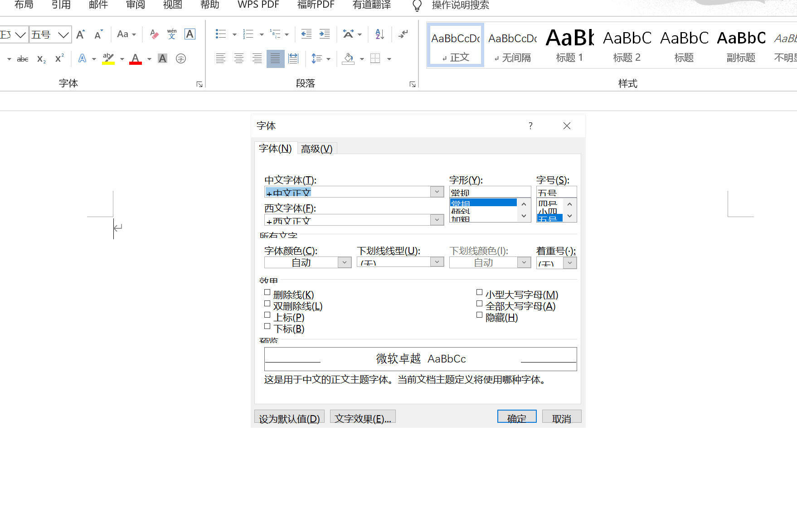Select the 字体(N) tab

pyautogui.click(x=275, y=148)
